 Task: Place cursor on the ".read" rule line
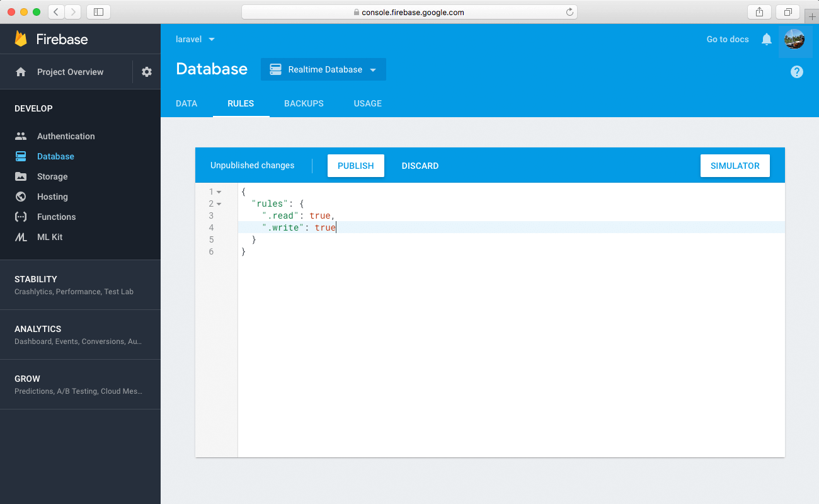coord(512,215)
